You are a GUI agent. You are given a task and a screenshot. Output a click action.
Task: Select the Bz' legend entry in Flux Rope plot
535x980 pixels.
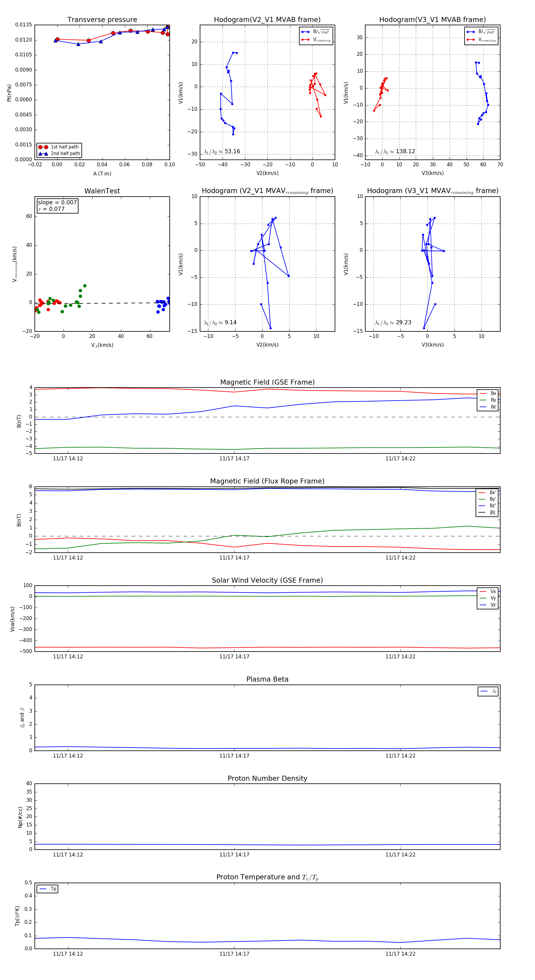[487, 506]
